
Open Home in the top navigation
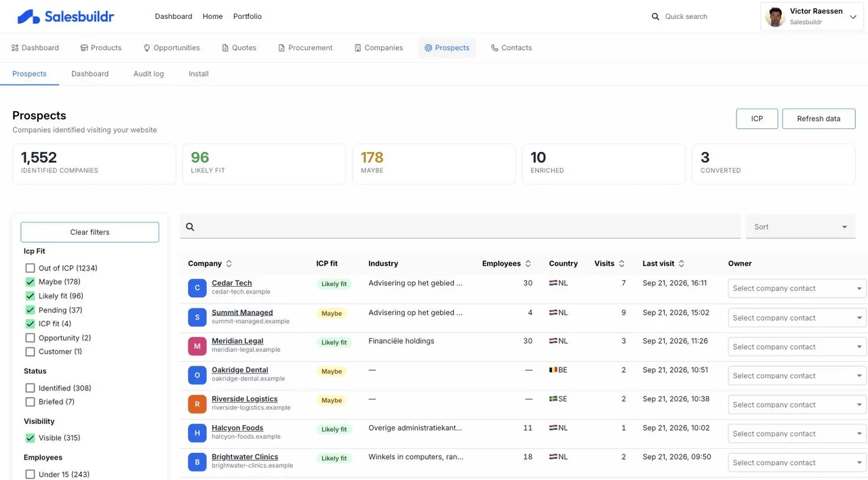tap(212, 16)
